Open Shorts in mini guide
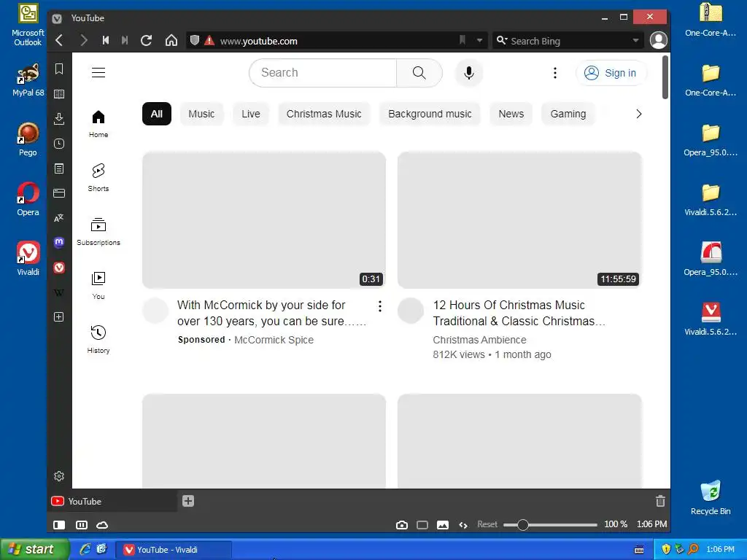 (98, 178)
